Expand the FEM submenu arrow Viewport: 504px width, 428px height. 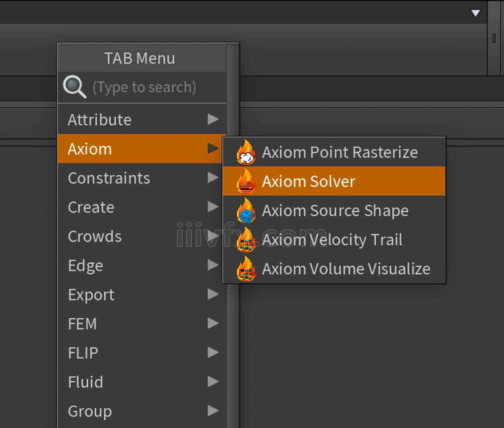213,324
